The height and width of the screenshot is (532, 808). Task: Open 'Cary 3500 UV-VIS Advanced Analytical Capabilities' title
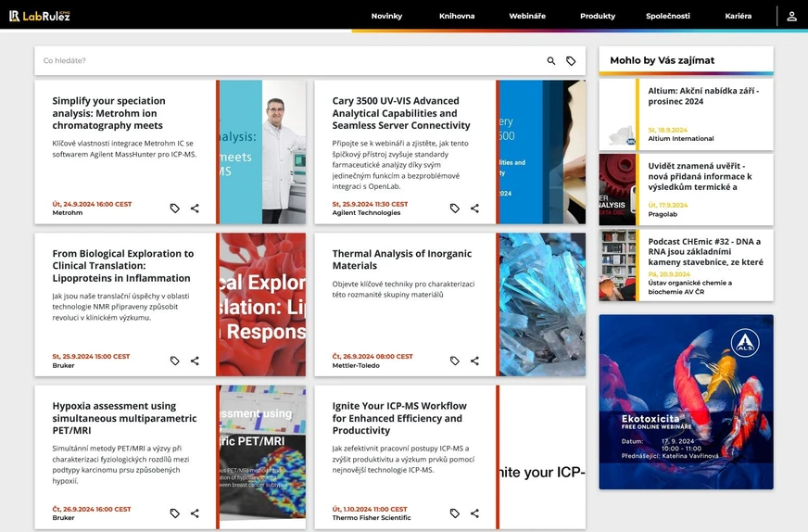pyautogui.click(x=401, y=113)
